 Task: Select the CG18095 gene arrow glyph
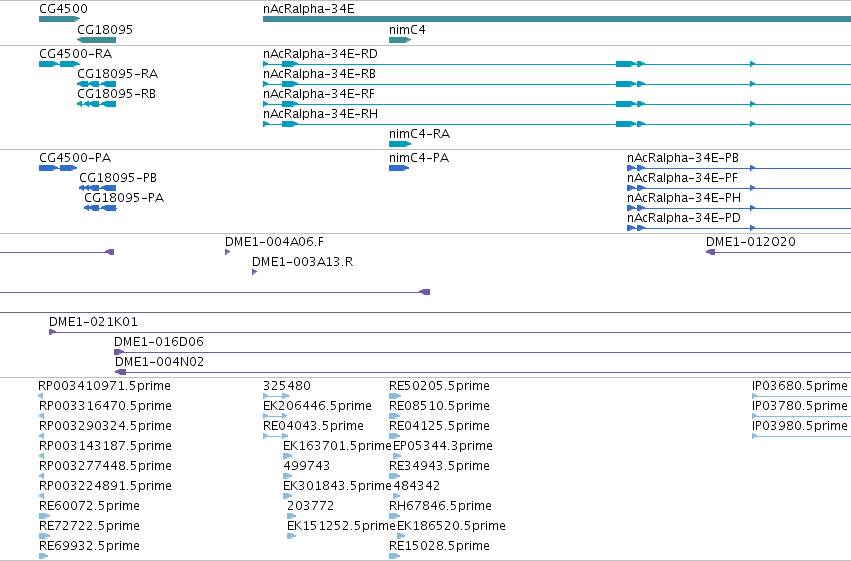[x=97, y=40]
